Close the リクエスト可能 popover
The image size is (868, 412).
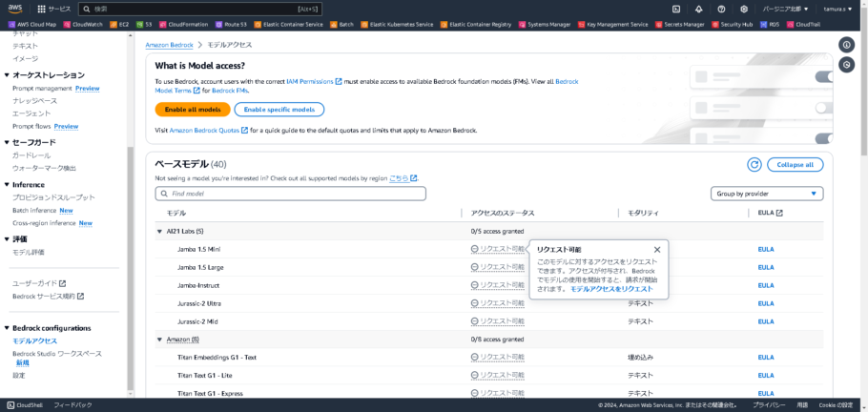point(656,250)
